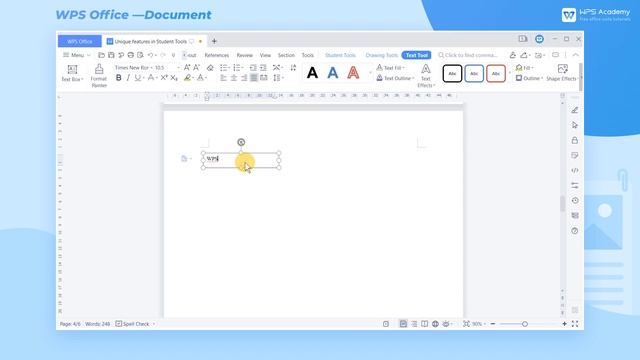Toggle bold formatting

118,78
